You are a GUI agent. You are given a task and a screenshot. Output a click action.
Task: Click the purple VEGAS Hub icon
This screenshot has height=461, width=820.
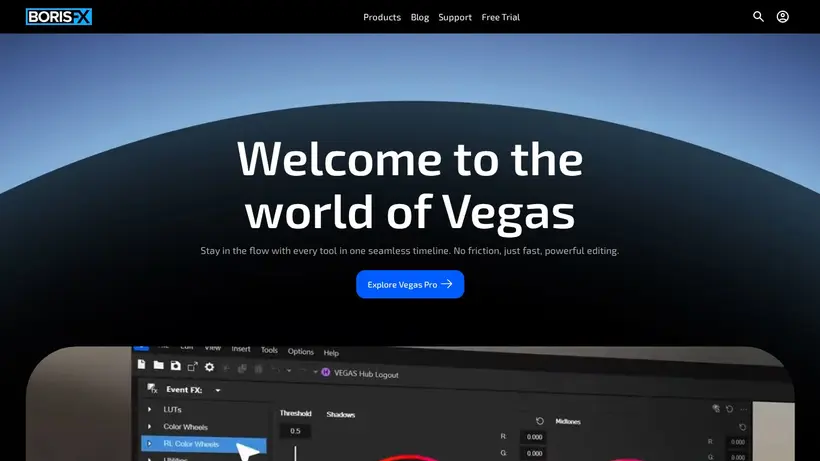(x=325, y=372)
